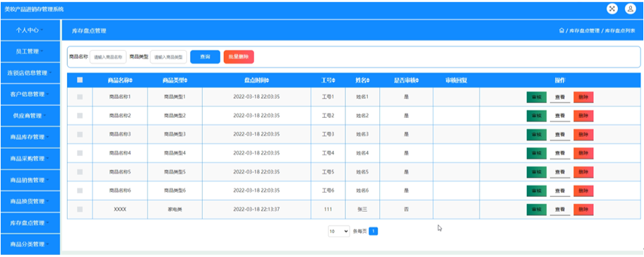Click 审核 button for 商品名称4
Viewport: 644px width, 257px height.
coord(537,153)
